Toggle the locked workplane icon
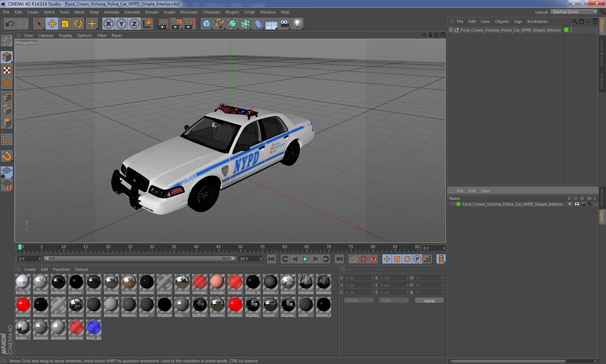Screen dimensions: 606x364 click(x=7, y=172)
